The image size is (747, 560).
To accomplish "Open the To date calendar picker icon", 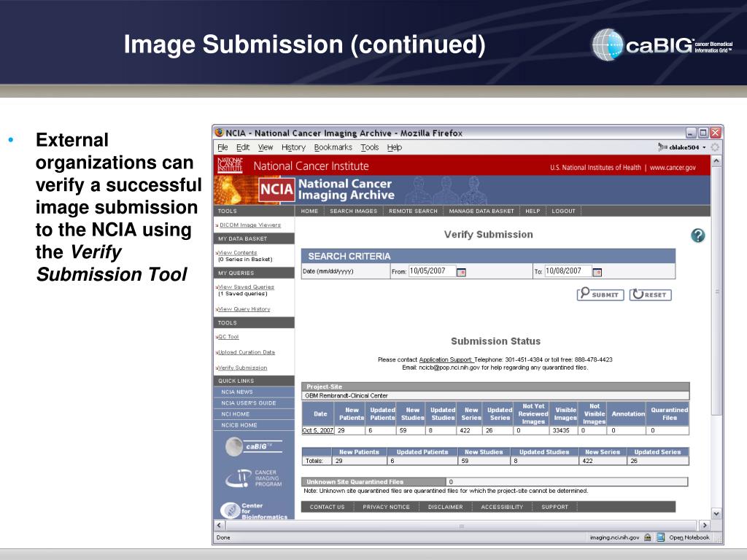I will pos(597,272).
